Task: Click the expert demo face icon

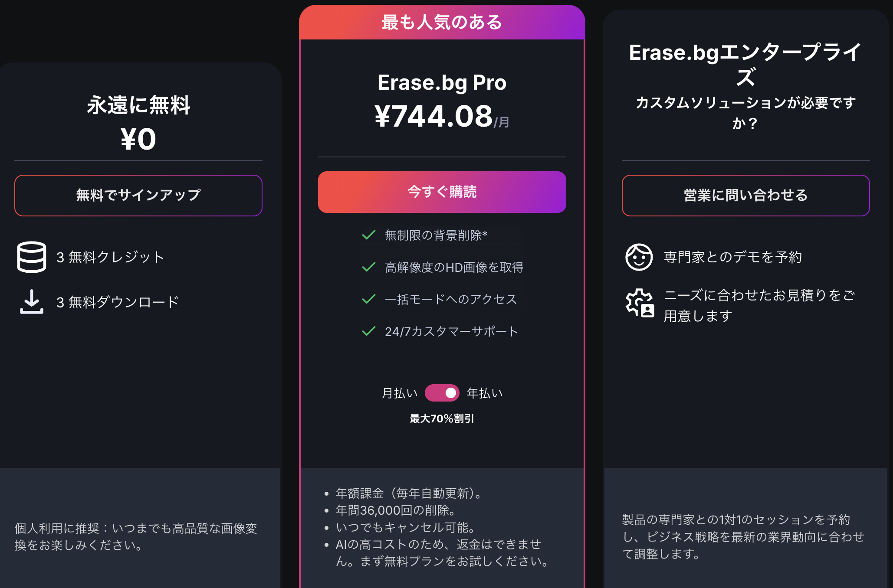Action: click(x=639, y=257)
